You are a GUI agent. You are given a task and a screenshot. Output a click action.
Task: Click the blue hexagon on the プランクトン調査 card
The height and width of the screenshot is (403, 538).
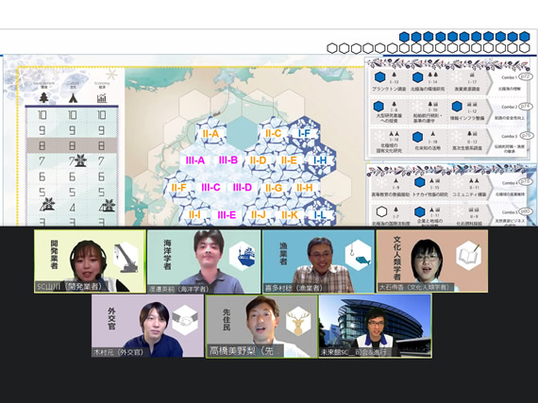(x=379, y=78)
